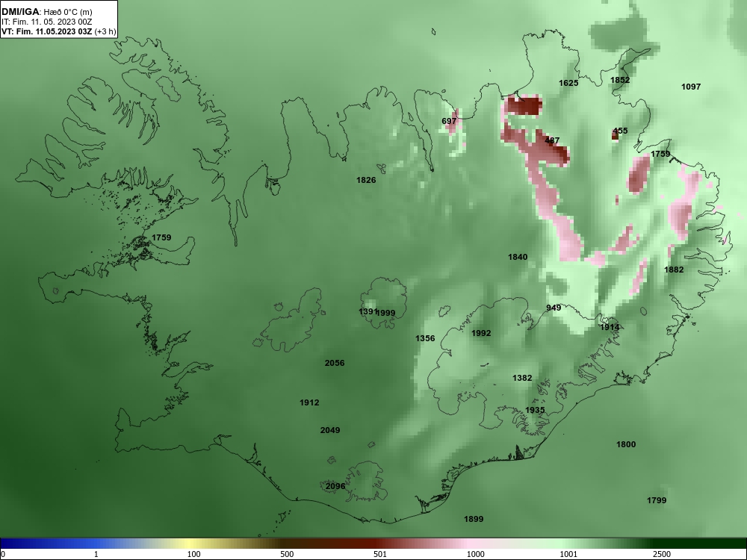The width and height of the screenshot is (747, 560).
Task: Click the 1935 height value
Action: click(x=535, y=410)
